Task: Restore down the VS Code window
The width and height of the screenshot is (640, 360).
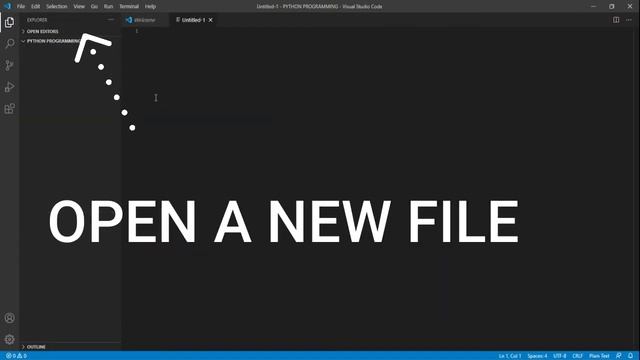Action: pos(611,7)
